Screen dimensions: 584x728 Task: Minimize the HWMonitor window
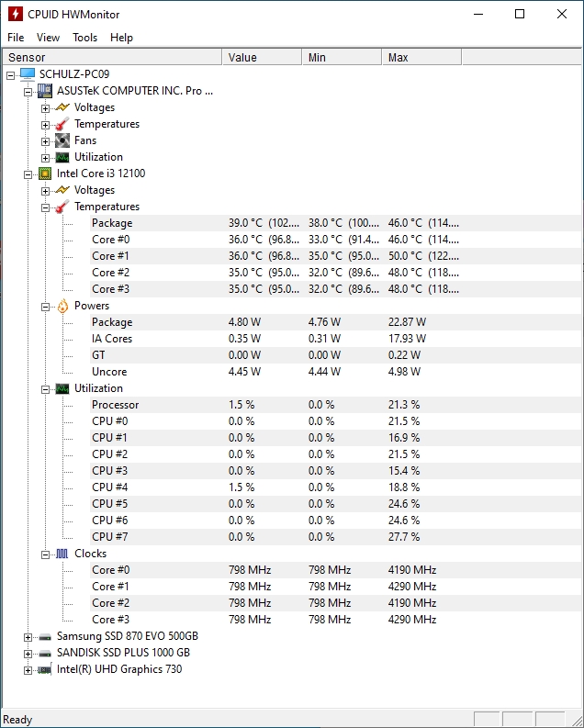(478, 14)
